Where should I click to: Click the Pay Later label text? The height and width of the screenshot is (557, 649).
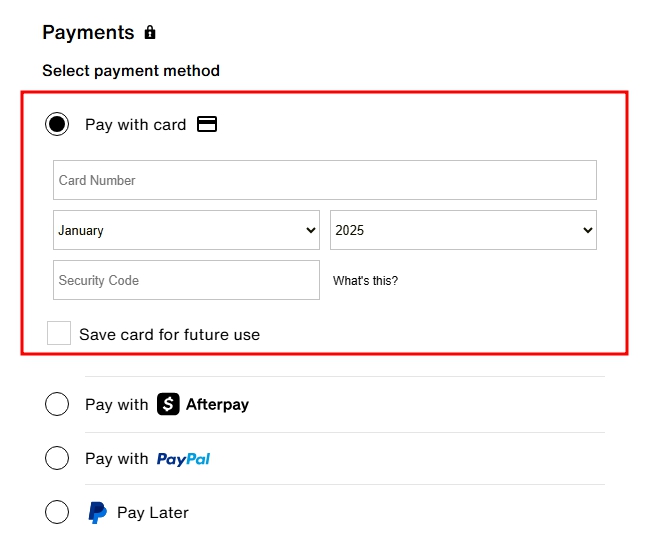153,513
